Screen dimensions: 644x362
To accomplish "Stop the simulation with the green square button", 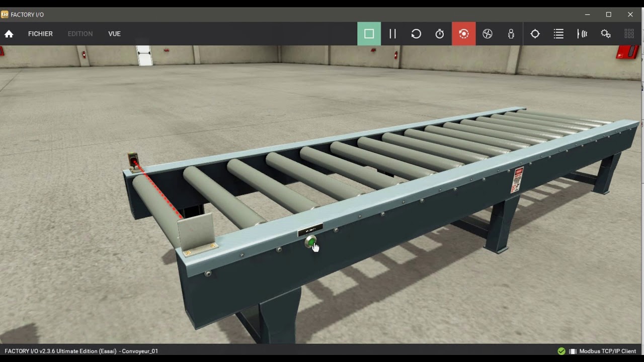I will (369, 34).
